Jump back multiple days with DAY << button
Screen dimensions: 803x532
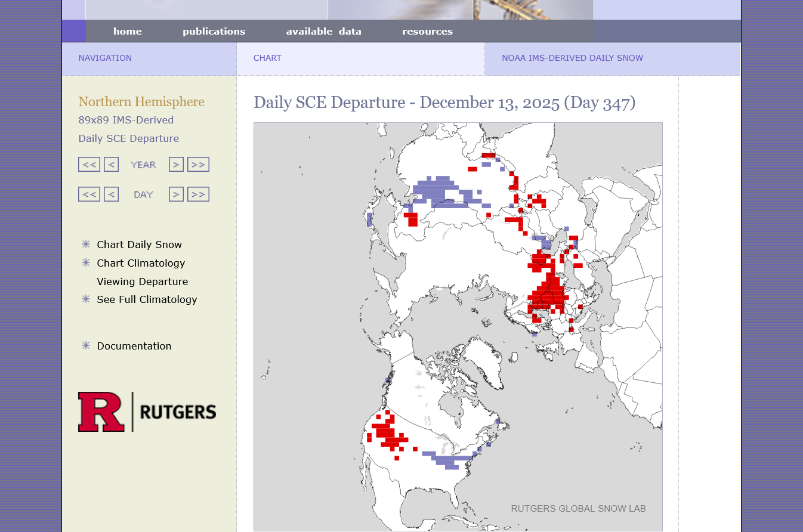[x=89, y=194]
